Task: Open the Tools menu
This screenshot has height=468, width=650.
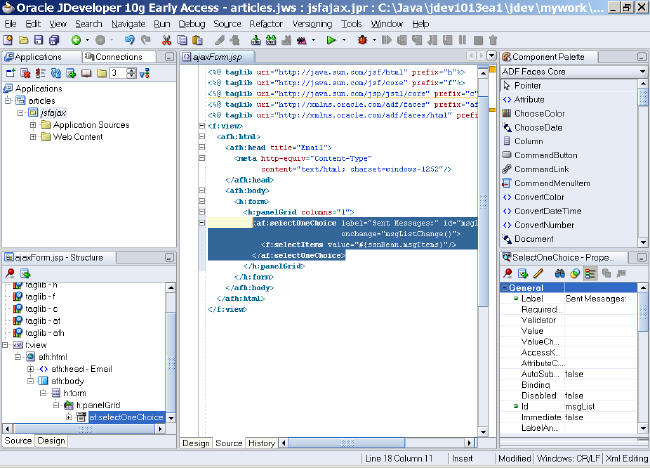Action: coord(352,24)
